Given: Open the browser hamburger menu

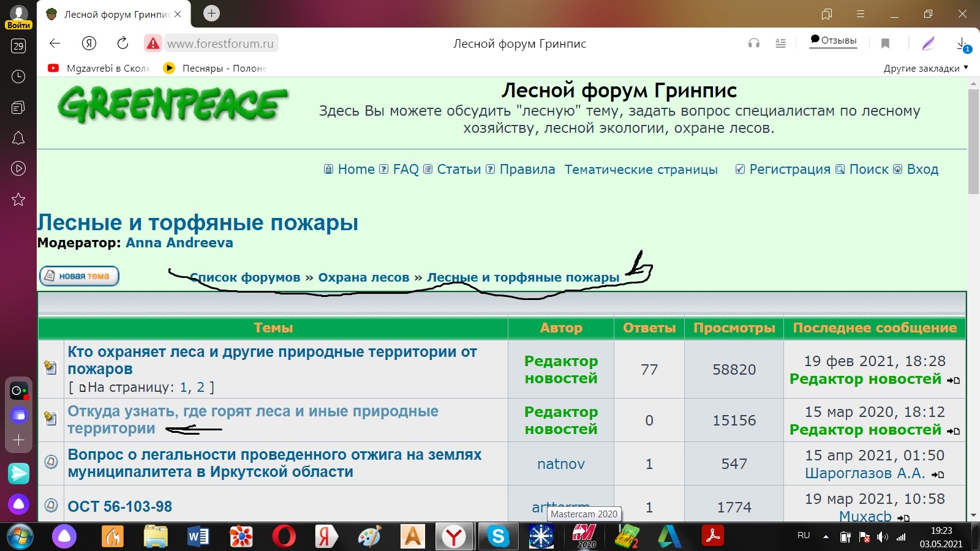Looking at the screenshot, I should (861, 14).
